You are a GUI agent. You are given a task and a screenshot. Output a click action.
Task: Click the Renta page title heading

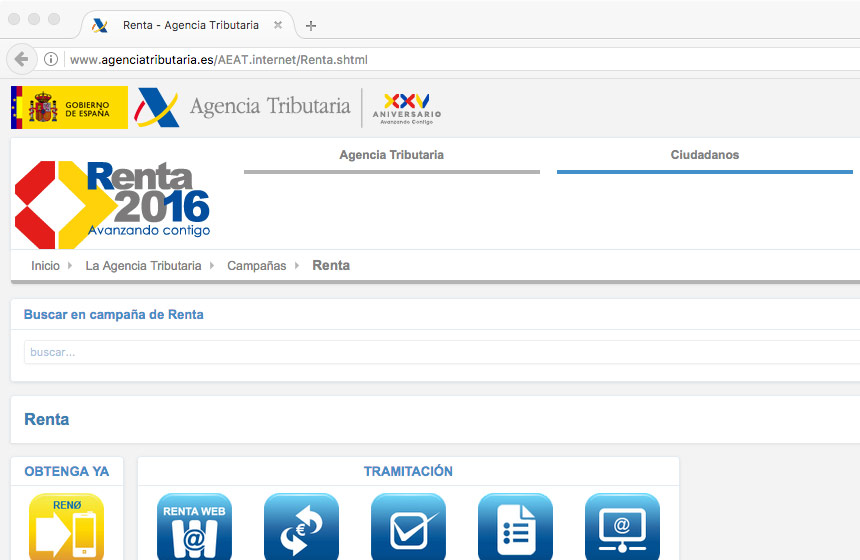coord(47,420)
